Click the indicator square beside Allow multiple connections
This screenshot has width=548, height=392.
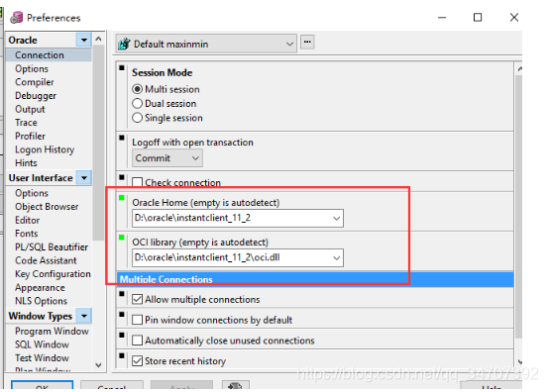pos(122,294)
